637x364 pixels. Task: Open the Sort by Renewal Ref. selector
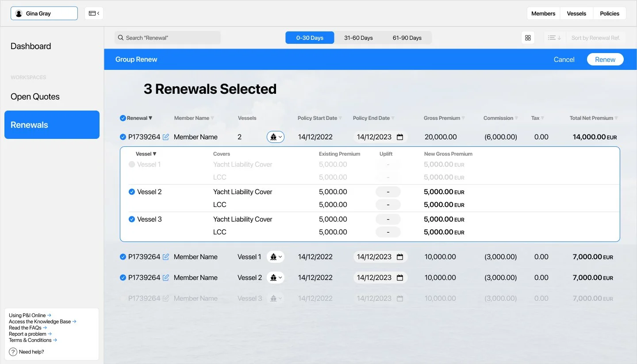click(595, 38)
